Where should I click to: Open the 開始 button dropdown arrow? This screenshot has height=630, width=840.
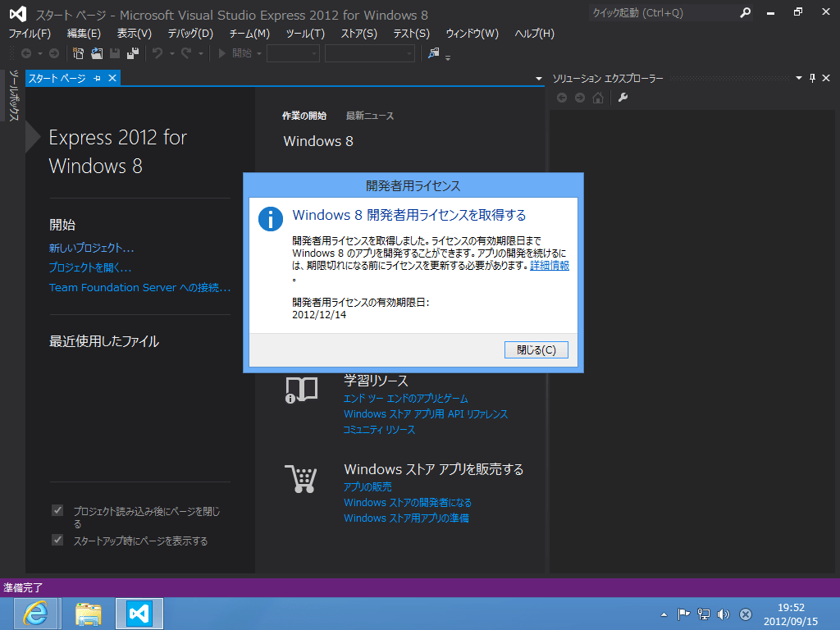tap(258, 53)
